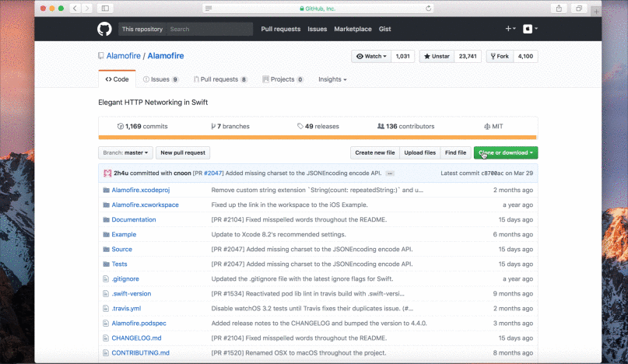Click the New pull request button
The width and height of the screenshot is (628, 364).
click(183, 152)
